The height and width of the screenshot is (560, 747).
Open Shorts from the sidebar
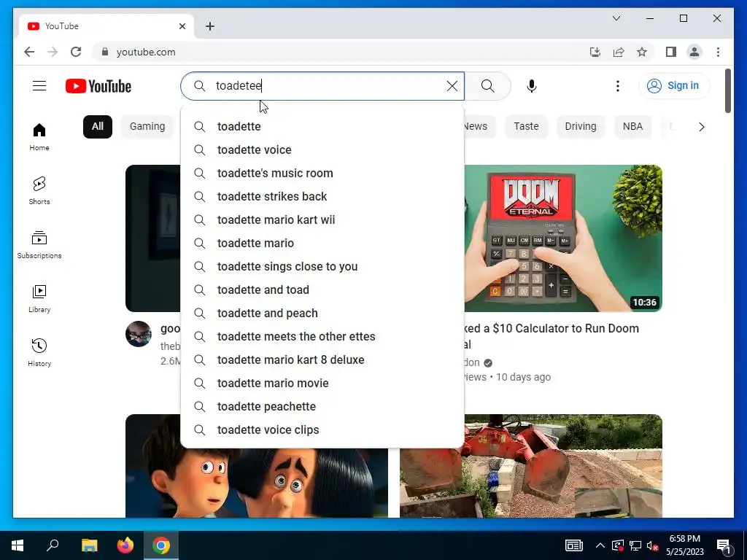click(x=39, y=191)
